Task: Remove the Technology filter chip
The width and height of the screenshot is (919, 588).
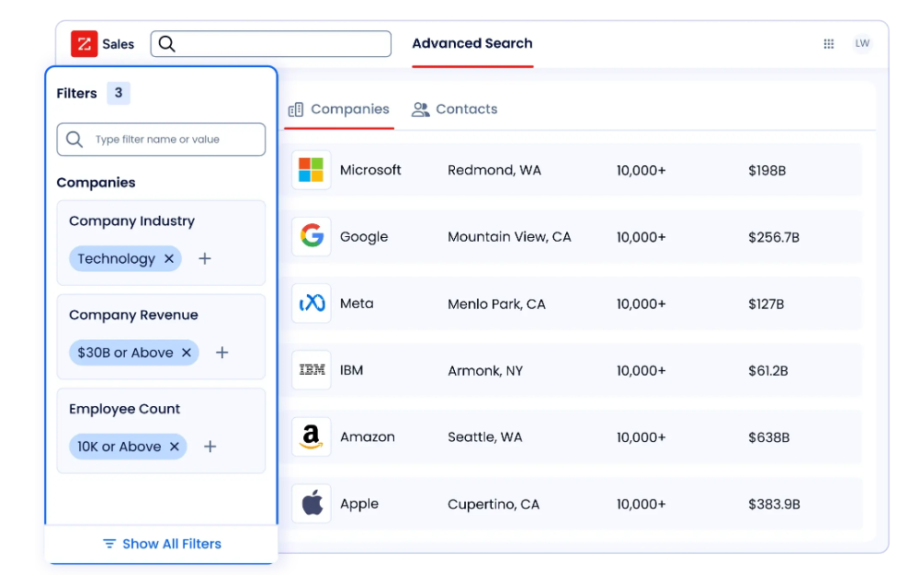Action: point(169,258)
